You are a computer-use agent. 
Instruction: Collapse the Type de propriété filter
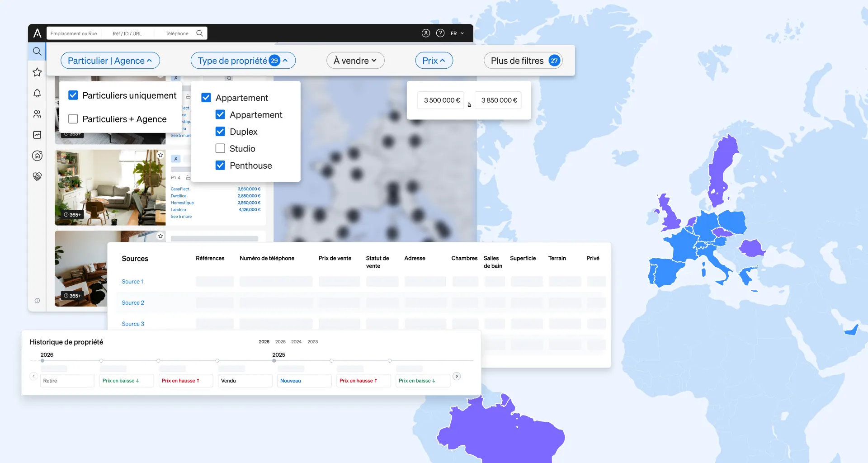tap(243, 61)
